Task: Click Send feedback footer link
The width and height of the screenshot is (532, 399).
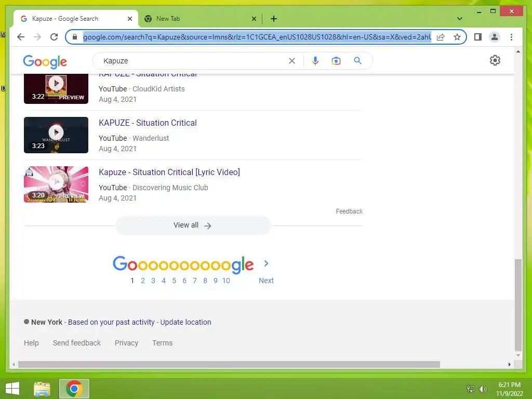Action: (77, 343)
